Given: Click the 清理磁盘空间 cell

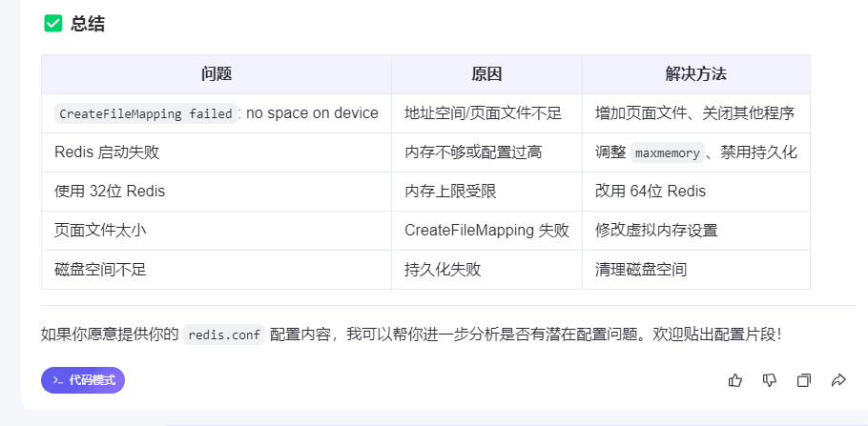Looking at the screenshot, I should (696, 270).
